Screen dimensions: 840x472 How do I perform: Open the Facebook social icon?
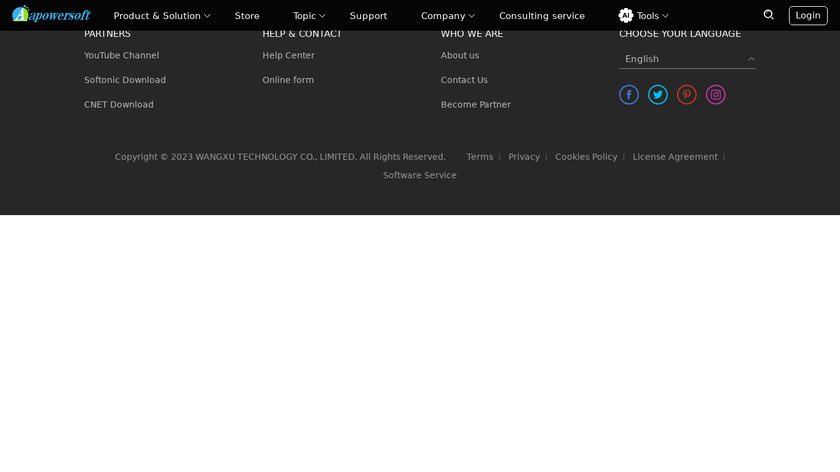(629, 95)
